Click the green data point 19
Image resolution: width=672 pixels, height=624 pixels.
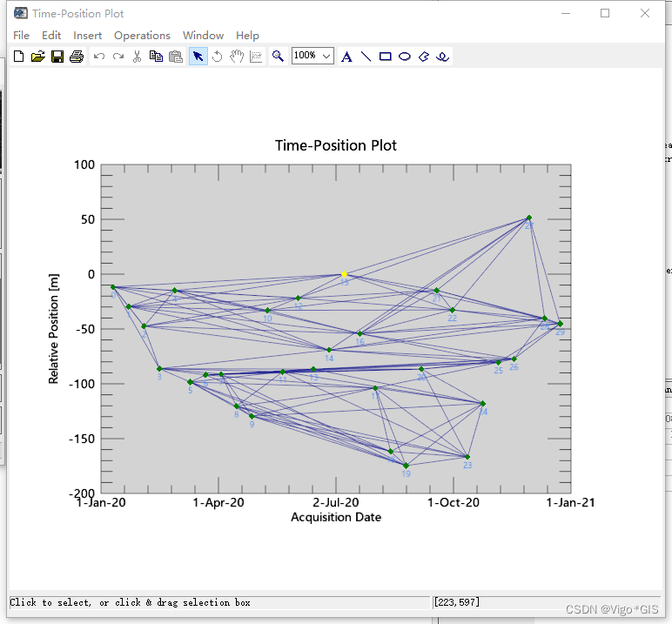pos(406,466)
